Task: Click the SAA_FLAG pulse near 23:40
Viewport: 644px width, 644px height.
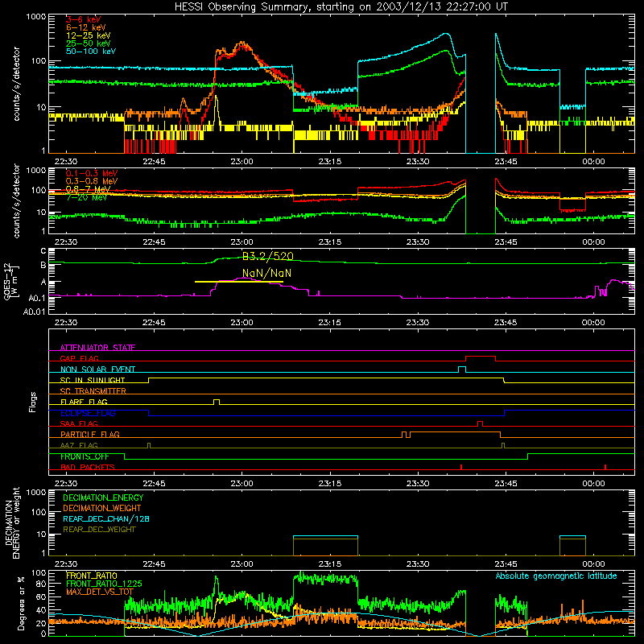Action: point(480,423)
